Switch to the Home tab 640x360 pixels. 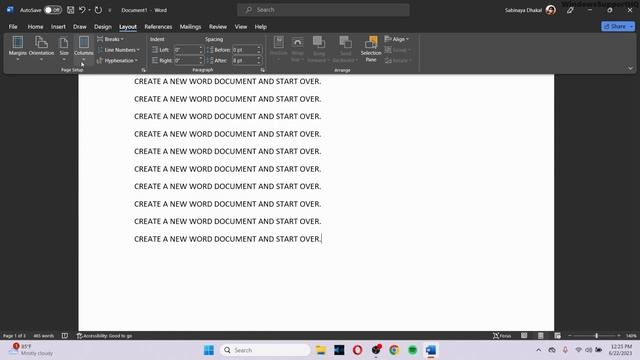click(x=36, y=27)
